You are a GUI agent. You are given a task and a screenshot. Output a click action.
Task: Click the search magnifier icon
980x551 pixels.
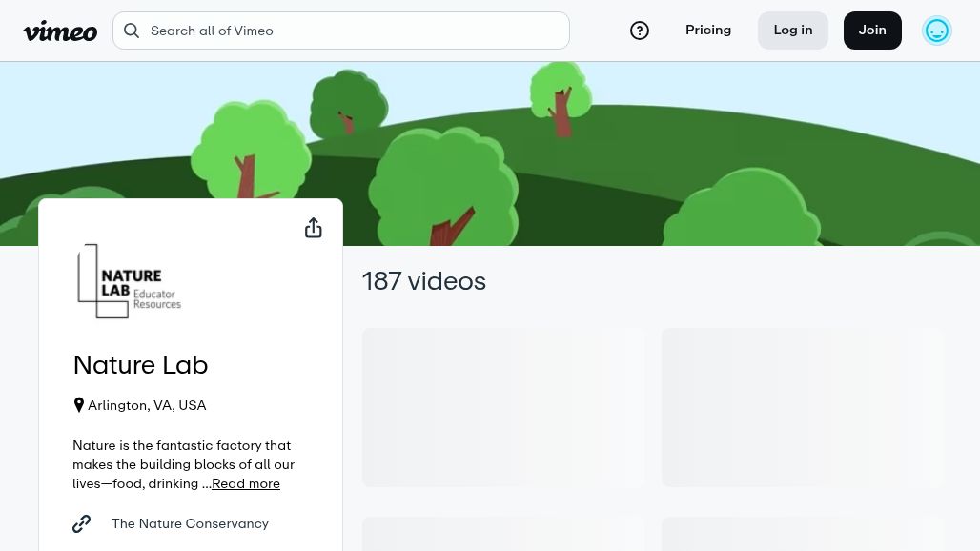coord(132,30)
